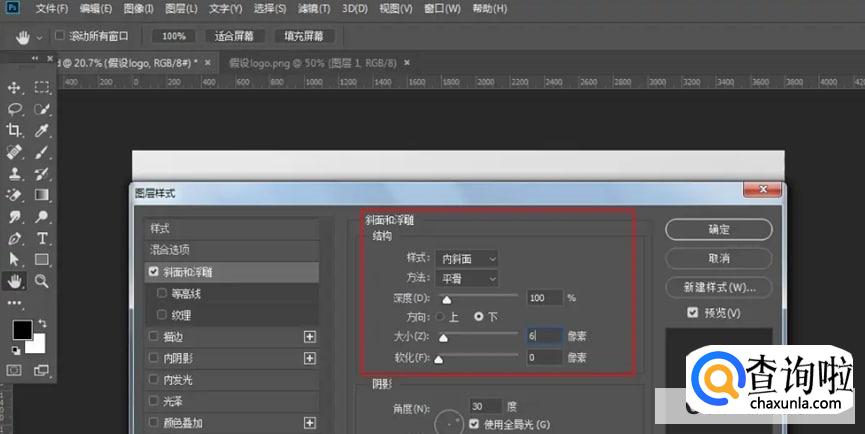865x434 pixels.
Task: Select the Dodge tool
Action: pos(42,217)
